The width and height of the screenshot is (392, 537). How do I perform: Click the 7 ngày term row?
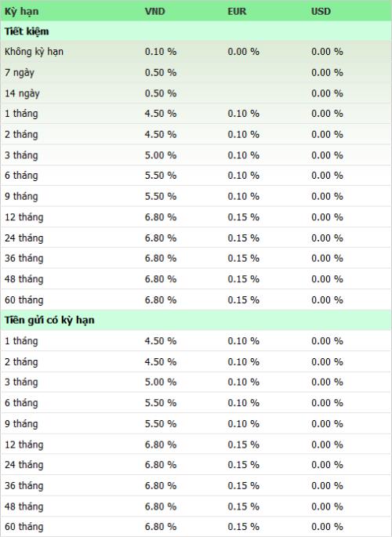196,73
